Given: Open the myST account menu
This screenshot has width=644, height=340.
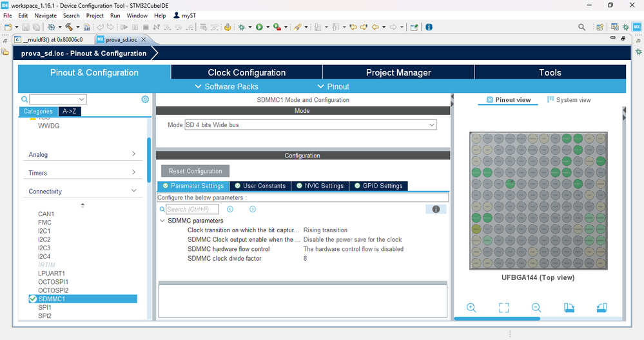Looking at the screenshot, I should 184,15.
